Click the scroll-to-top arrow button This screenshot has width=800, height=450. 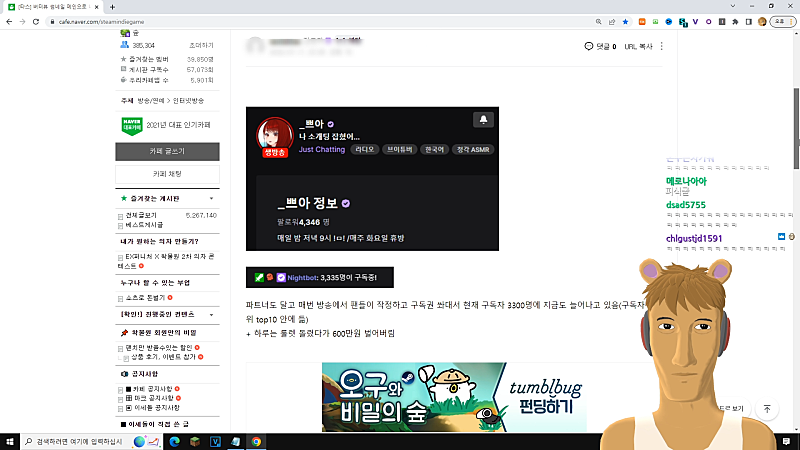pos(767,409)
